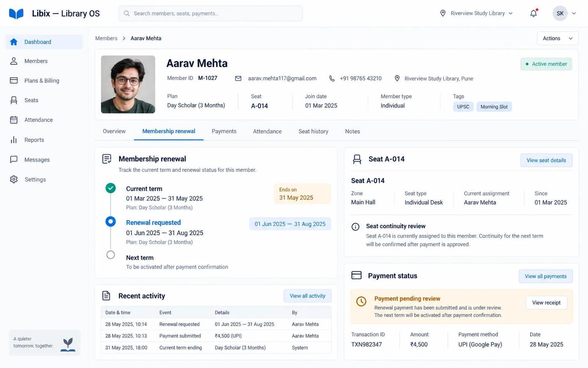This screenshot has width=588, height=368.
Task: Click the Settings gear icon in sidebar
Action: click(x=14, y=180)
